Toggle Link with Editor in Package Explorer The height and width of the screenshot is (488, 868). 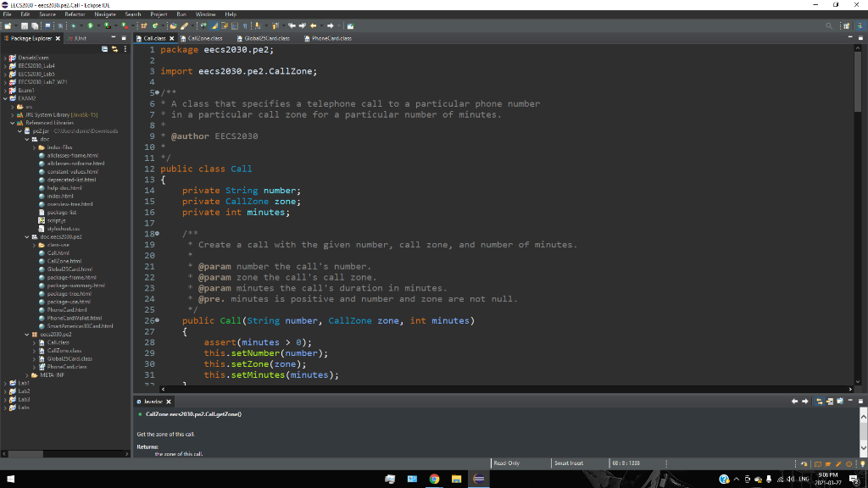(x=115, y=48)
